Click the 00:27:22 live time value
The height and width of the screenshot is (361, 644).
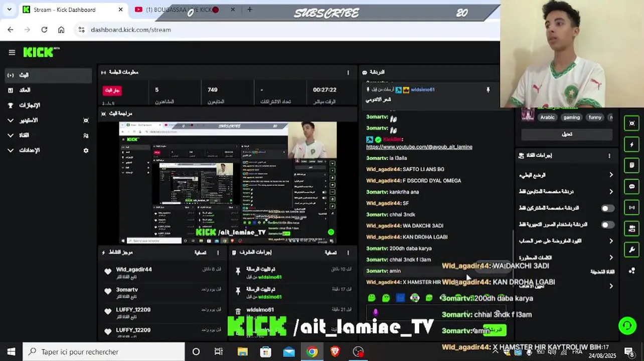(325, 90)
